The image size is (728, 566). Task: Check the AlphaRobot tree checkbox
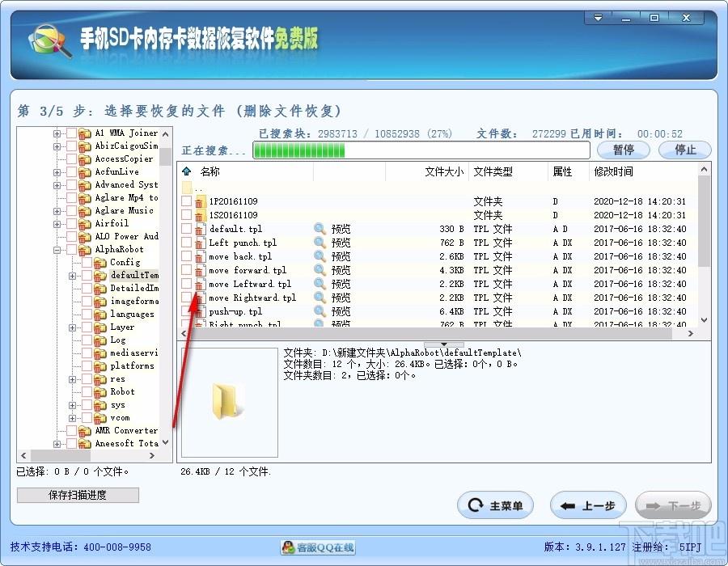point(71,250)
